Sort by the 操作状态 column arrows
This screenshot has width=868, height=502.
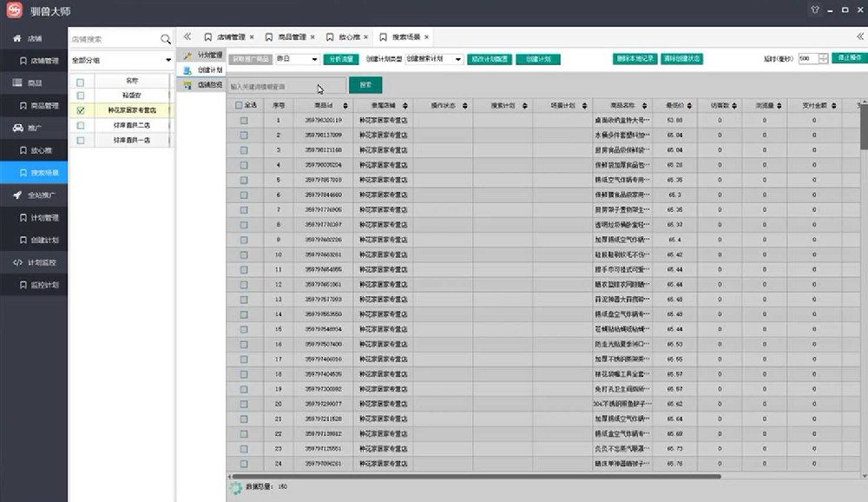coord(465,105)
